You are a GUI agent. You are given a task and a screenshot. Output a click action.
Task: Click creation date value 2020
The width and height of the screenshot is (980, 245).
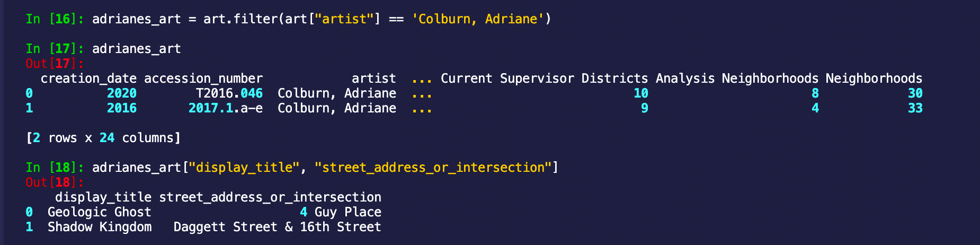(122, 93)
